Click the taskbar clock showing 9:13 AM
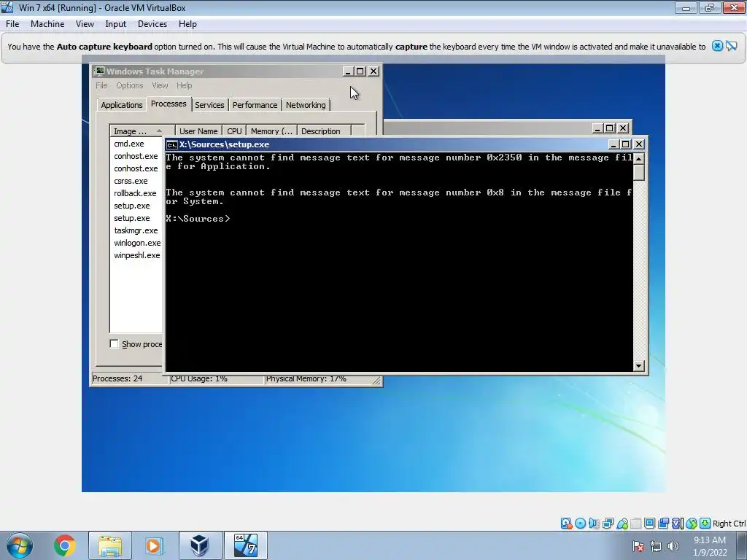This screenshot has height=560, width=747. point(710,546)
